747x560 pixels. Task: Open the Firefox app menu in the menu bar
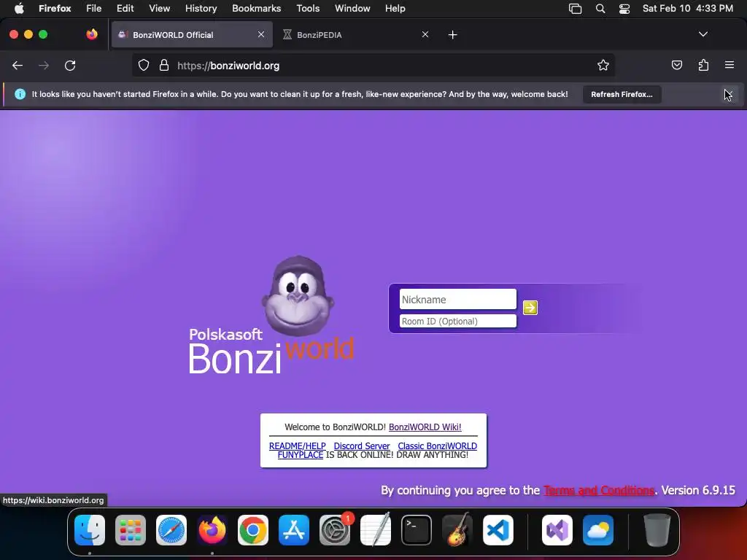pyautogui.click(x=55, y=9)
